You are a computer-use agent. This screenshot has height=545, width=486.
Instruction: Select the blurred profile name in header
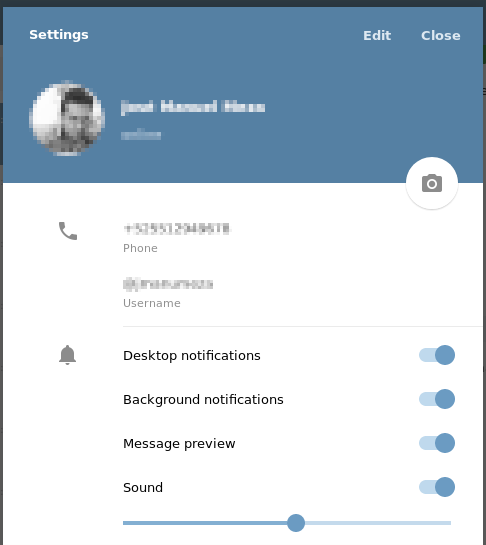coord(193,107)
